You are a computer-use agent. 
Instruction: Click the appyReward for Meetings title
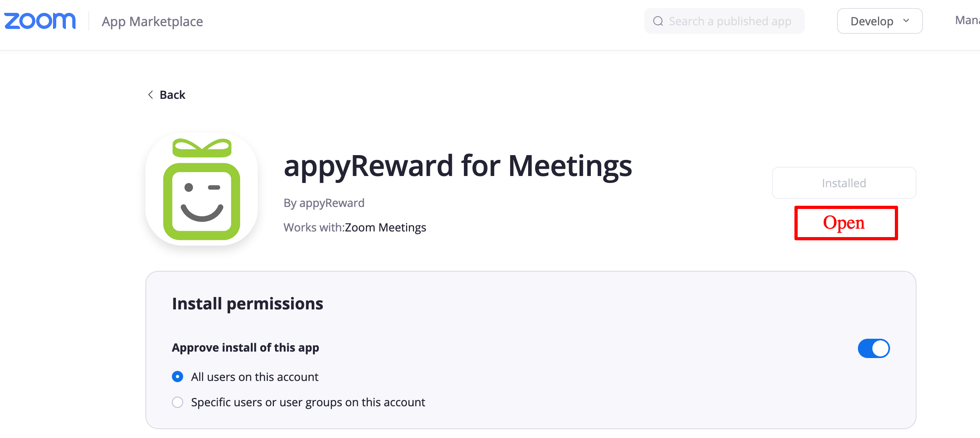point(458,166)
